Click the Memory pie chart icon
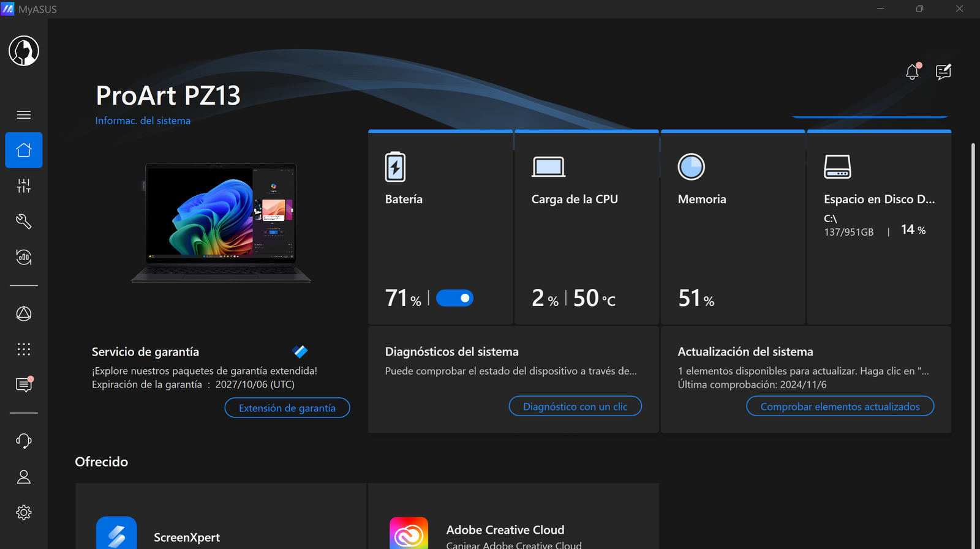Viewport: 980px width, 549px height. [692, 166]
